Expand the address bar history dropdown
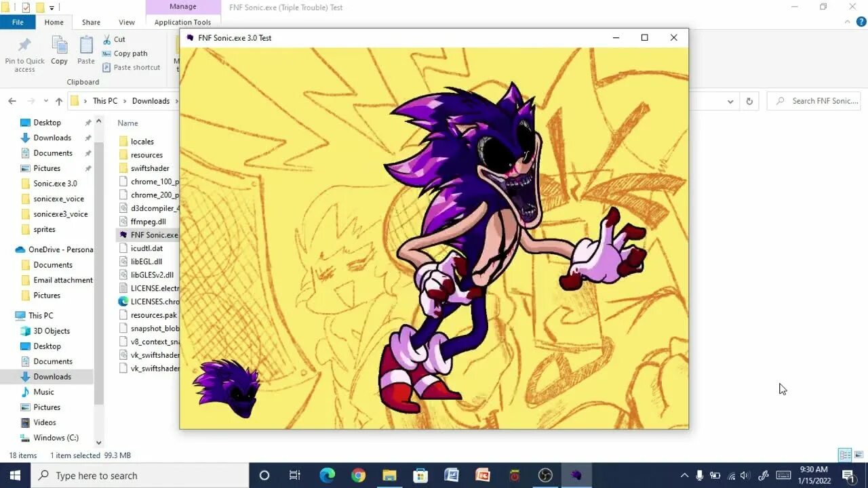The width and height of the screenshot is (868, 488). pos(730,101)
